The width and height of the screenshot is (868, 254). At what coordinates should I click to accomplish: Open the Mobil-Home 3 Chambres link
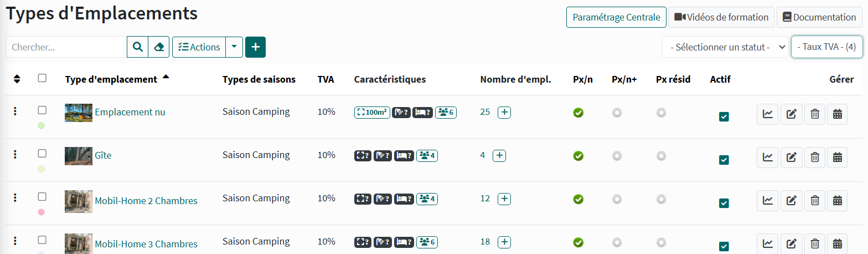(x=146, y=244)
